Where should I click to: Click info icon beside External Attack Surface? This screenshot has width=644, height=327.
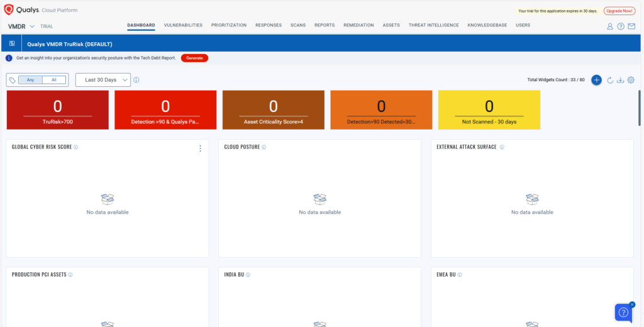click(x=502, y=147)
